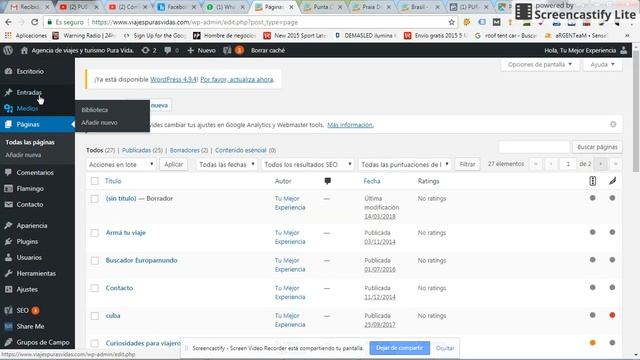This screenshot has width=640, height=360.
Task: Dismiss the Google Analytics notice
Action: [x=613, y=124]
